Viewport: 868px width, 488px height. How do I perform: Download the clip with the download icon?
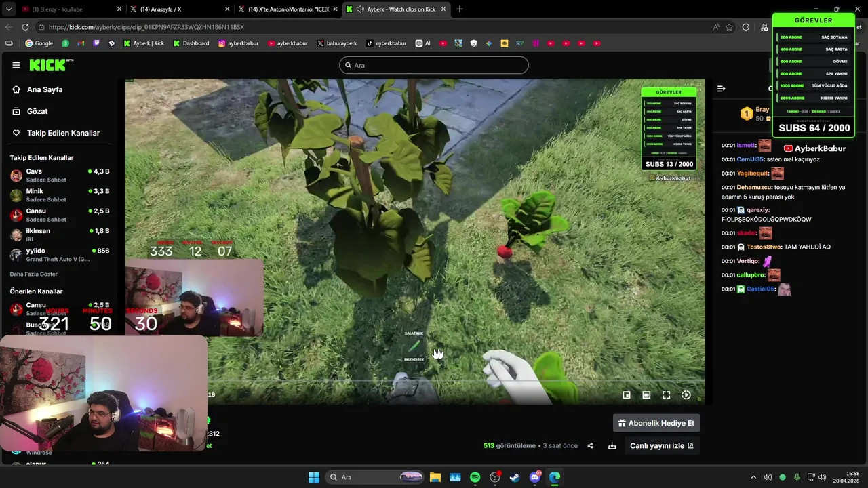(x=612, y=445)
